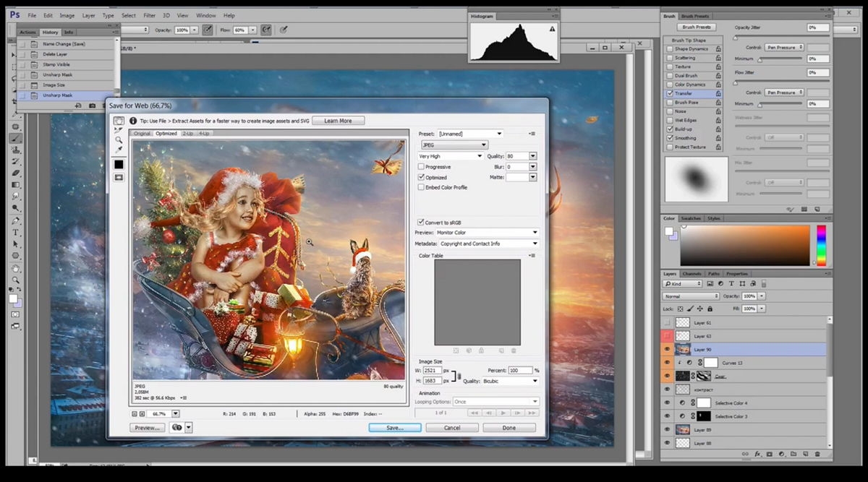Open the Preview Monitor Color dropdown

point(488,233)
